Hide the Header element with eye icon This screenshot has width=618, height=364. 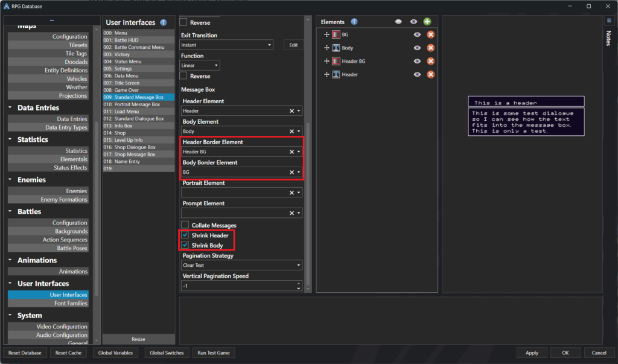[x=417, y=74]
